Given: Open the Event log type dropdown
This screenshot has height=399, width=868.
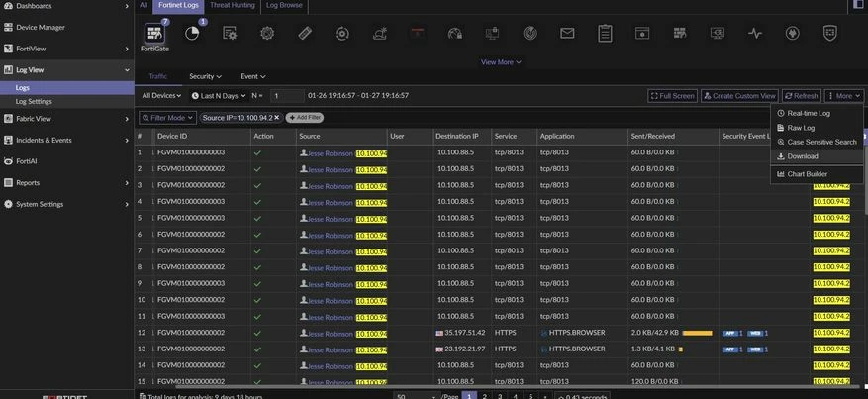Looking at the screenshot, I should (253, 76).
